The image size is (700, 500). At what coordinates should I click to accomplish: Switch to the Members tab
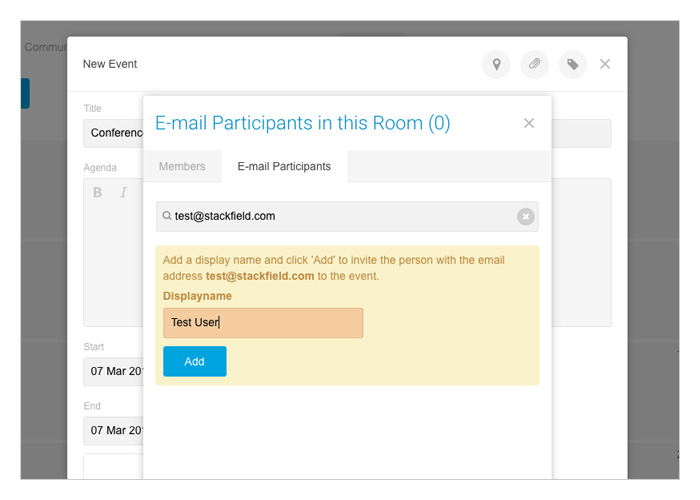(182, 167)
